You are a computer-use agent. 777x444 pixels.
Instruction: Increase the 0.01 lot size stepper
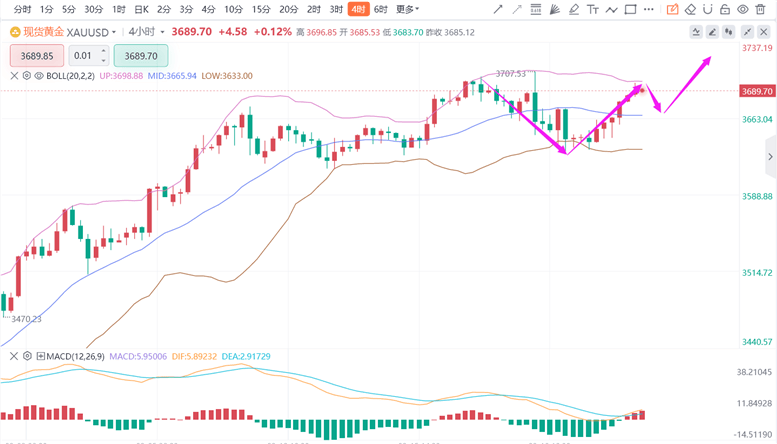coord(105,52)
